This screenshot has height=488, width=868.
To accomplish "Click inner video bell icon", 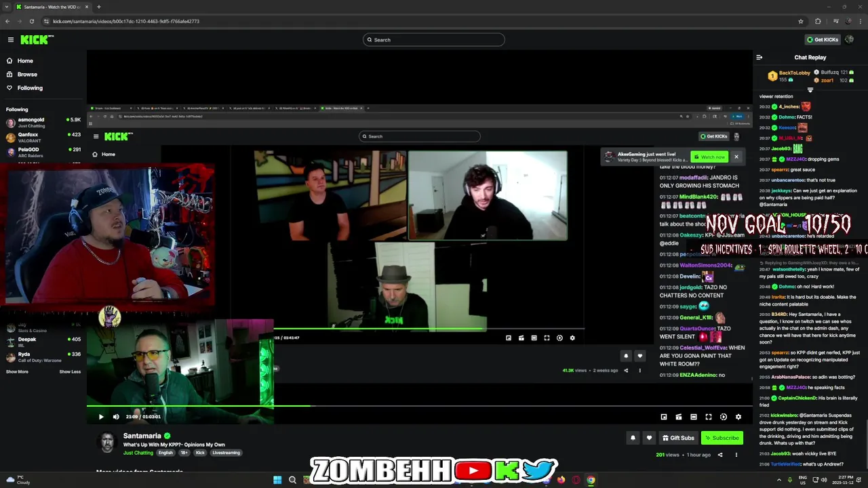I will [626, 355].
